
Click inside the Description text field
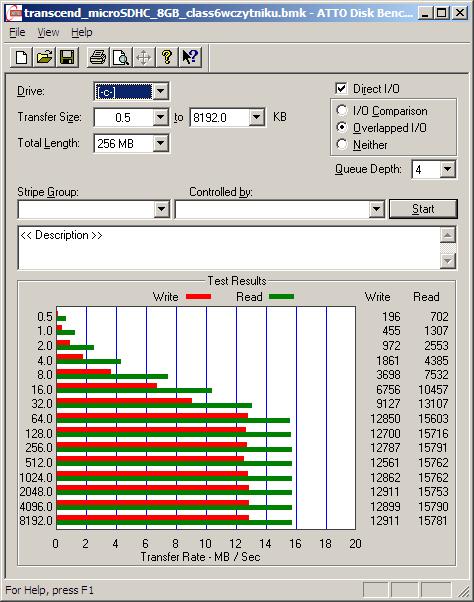pyautogui.click(x=229, y=248)
